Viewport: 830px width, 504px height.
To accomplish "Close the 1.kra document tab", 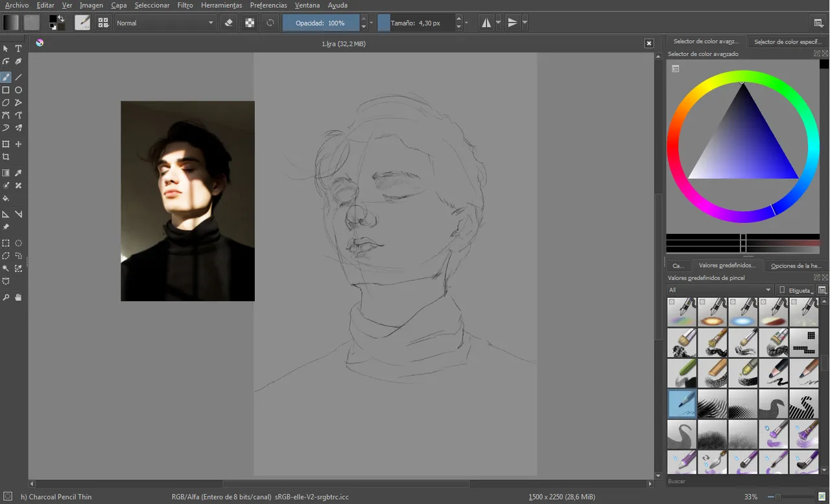I will pos(649,43).
